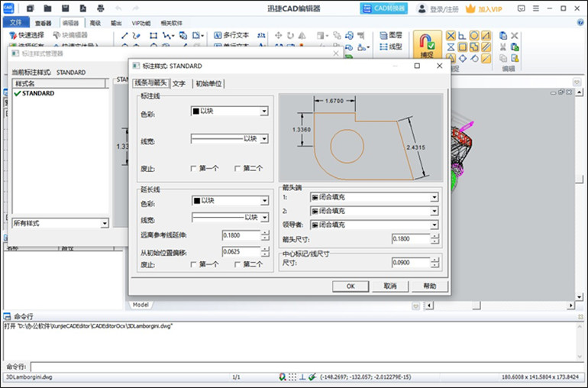Select the rectangle drawing tool
Screen dimensions: 588x388
click(153, 36)
